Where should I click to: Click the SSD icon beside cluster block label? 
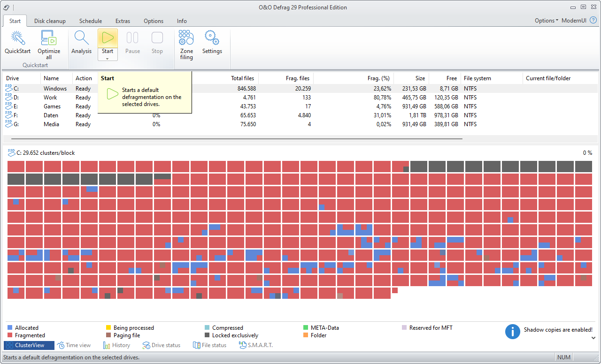(11, 152)
